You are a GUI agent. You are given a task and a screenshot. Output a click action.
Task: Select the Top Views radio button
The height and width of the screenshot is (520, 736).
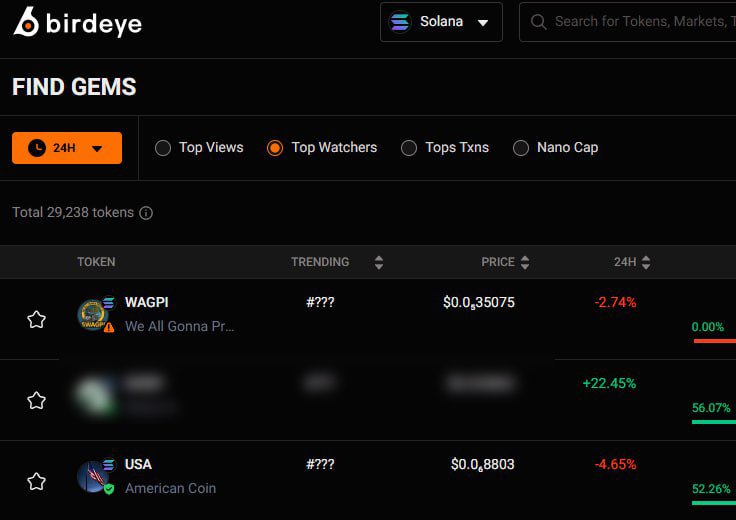coord(163,148)
